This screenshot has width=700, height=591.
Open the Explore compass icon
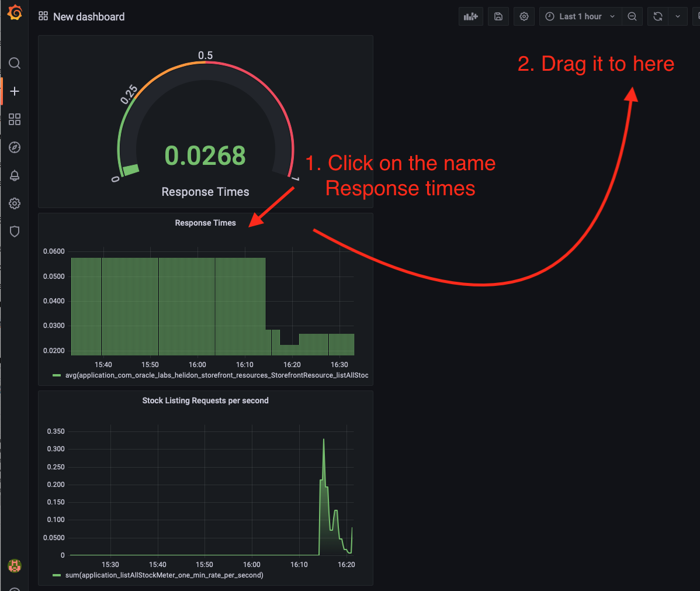pyautogui.click(x=15, y=147)
